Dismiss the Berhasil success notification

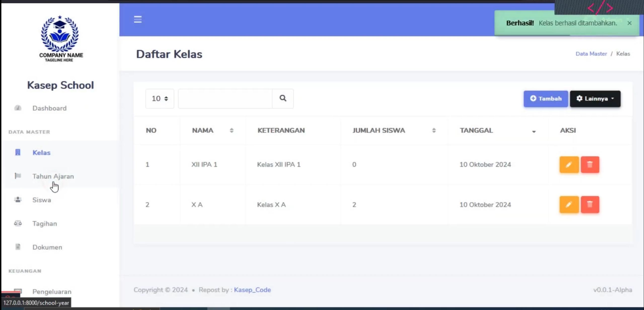click(x=629, y=23)
